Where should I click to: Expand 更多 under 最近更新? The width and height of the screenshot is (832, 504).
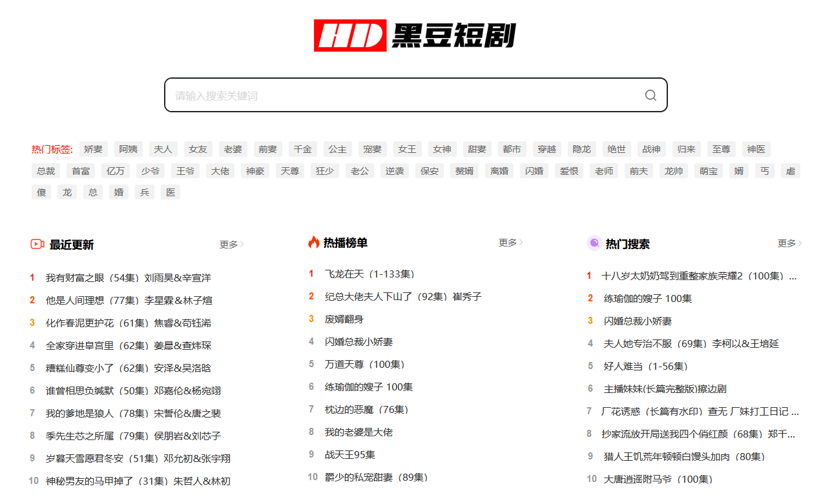click(x=231, y=245)
